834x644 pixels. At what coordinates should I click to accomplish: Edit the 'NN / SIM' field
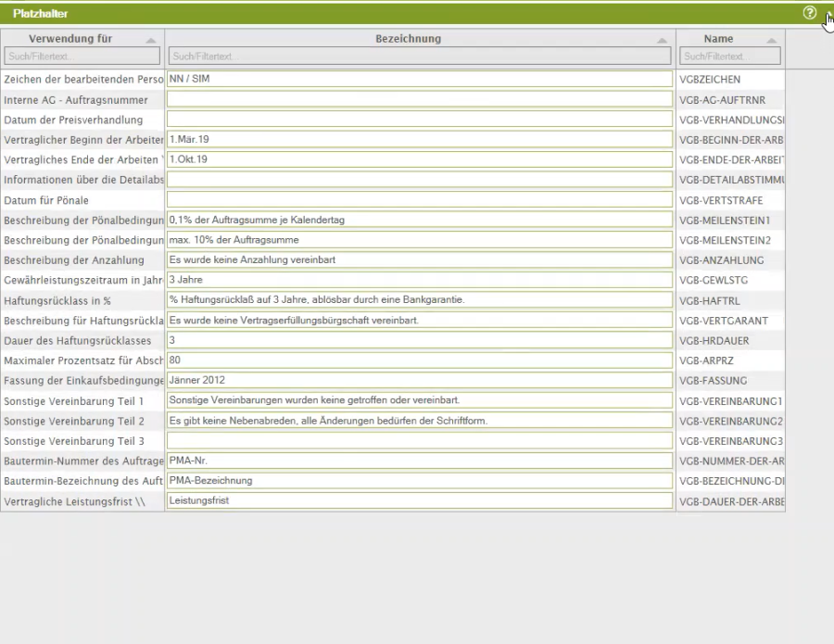(420, 80)
